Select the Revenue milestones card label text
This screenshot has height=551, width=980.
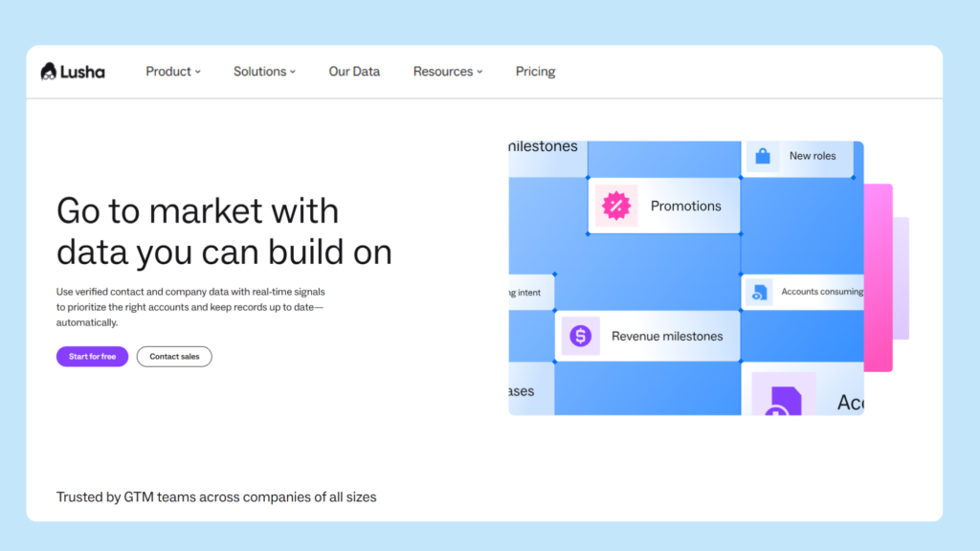pos(667,336)
